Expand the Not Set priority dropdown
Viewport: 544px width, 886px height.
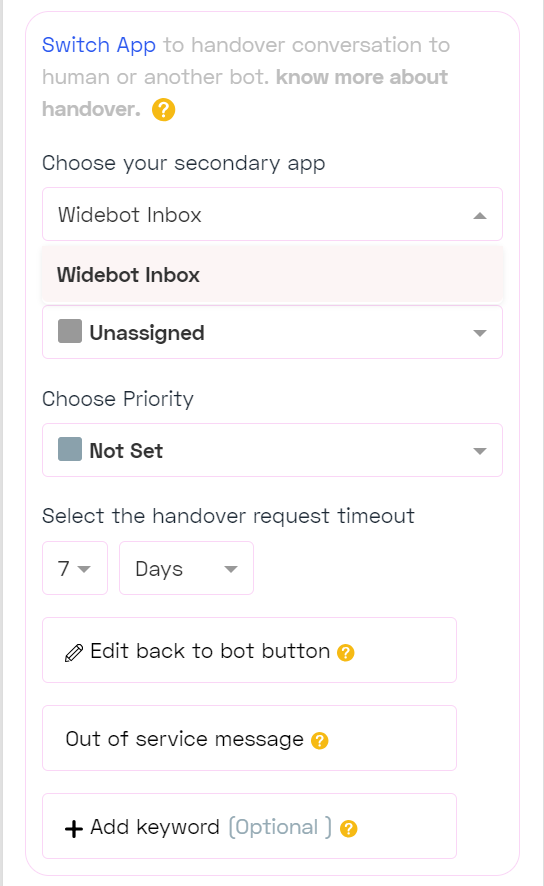click(x=272, y=450)
